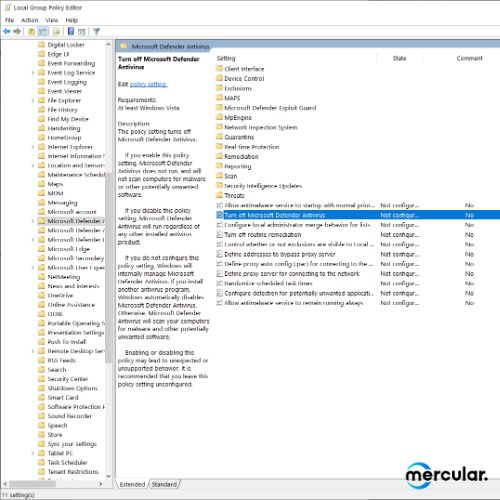Image resolution: width=500 pixels, height=500 pixels.
Task: Click the Scan folder icon
Action: pos(219,176)
